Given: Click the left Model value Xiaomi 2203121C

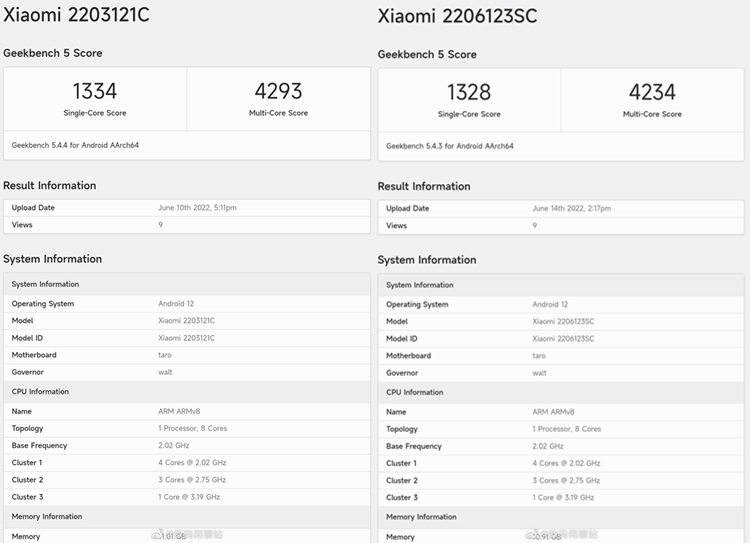Looking at the screenshot, I should 187,321.
